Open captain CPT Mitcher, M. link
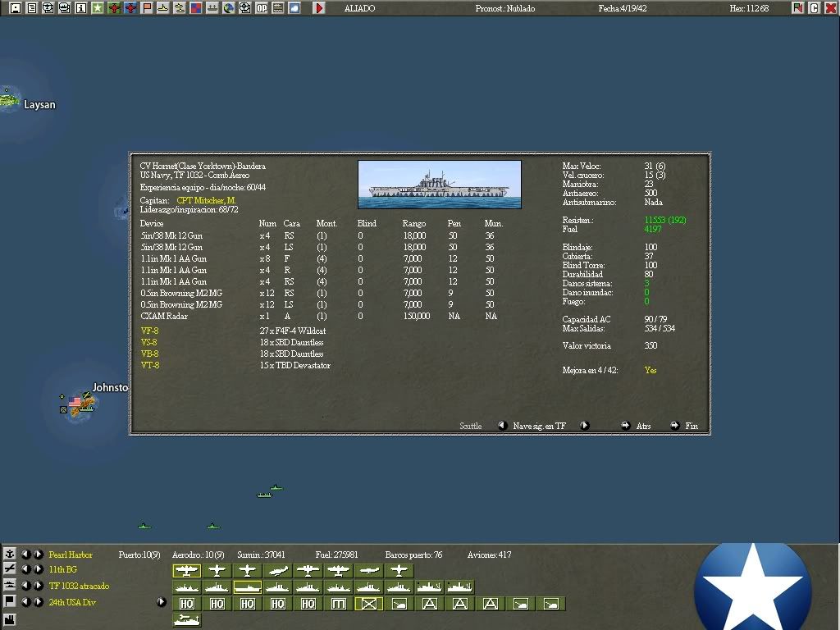This screenshot has height=630, width=840. (x=206, y=200)
